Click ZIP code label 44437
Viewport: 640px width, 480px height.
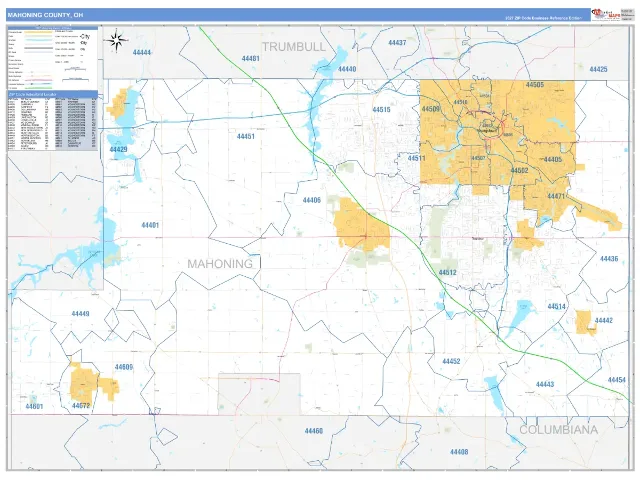[397, 43]
